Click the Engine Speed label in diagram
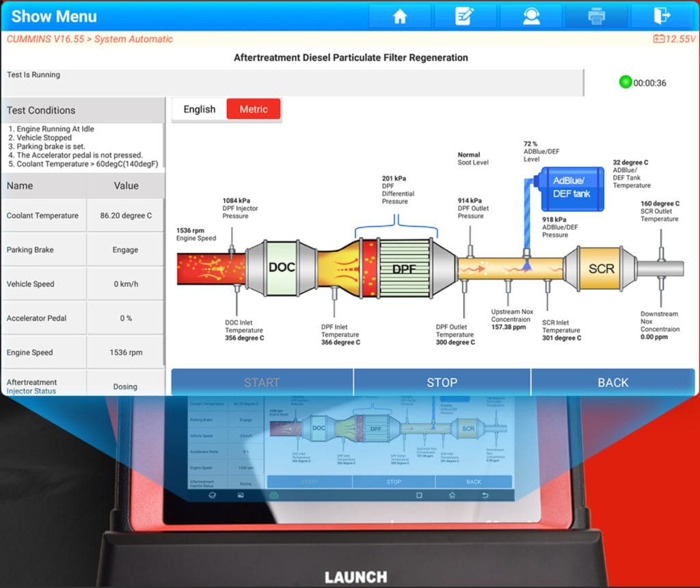 pos(196,235)
